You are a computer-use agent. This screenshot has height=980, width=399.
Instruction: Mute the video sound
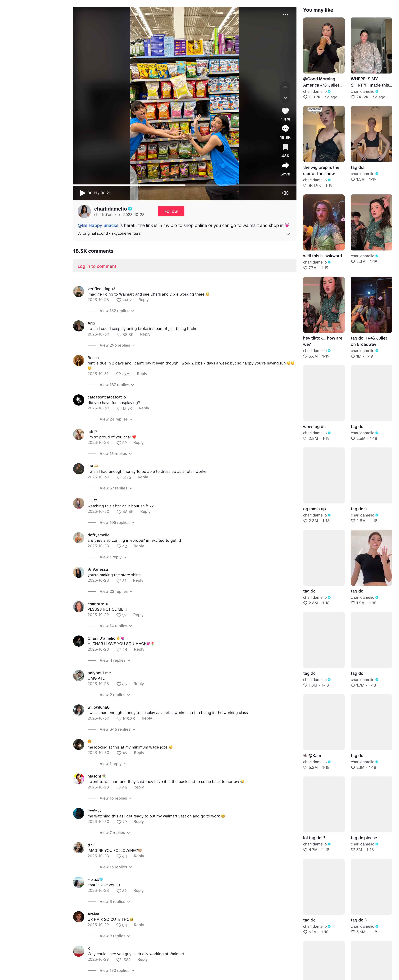point(285,193)
